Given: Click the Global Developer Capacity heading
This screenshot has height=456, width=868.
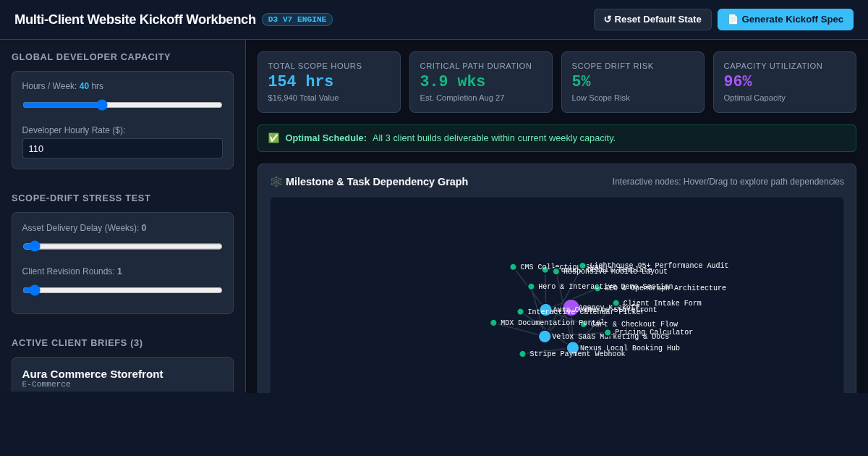Looking at the screenshot, I should [91, 57].
